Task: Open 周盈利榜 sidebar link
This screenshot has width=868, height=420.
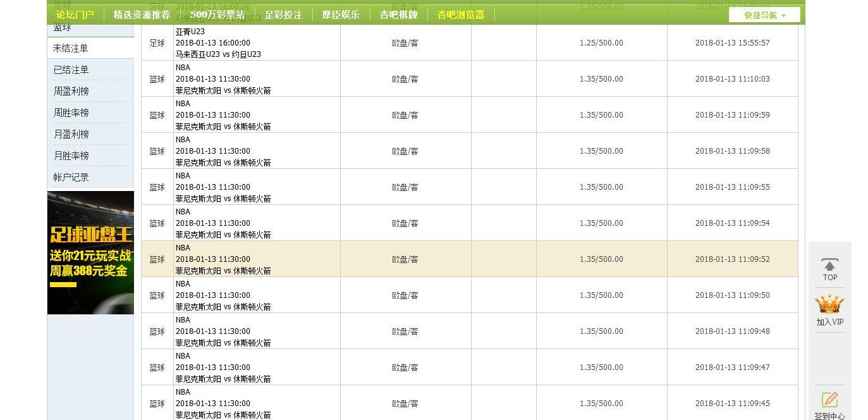Action: point(71,91)
